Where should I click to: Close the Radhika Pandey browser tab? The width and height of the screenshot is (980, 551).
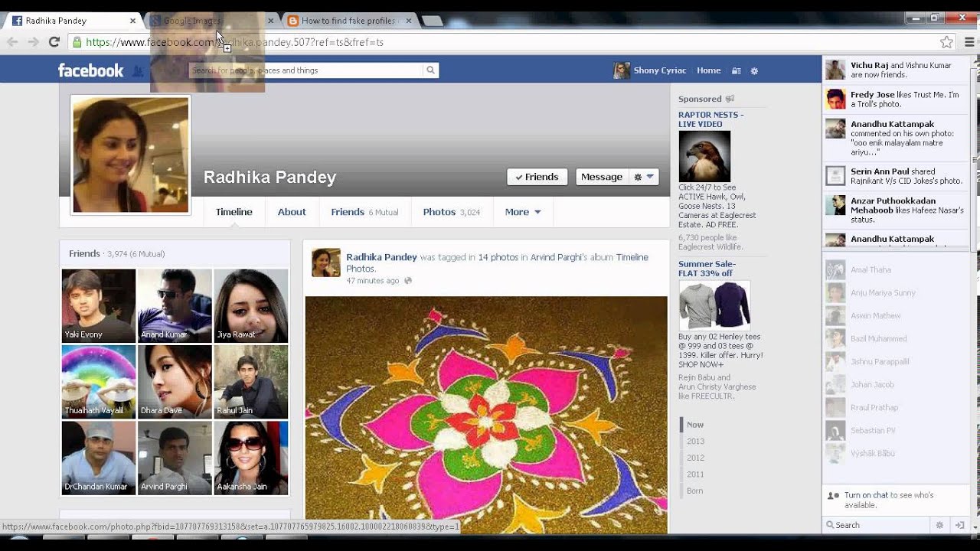point(132,21)
